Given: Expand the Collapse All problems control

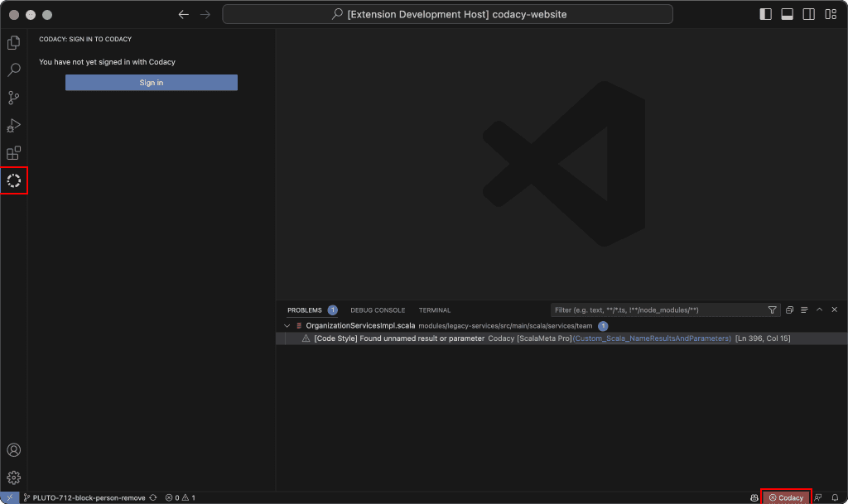Looking at the screenshot, I should click(x=789, y=310).
